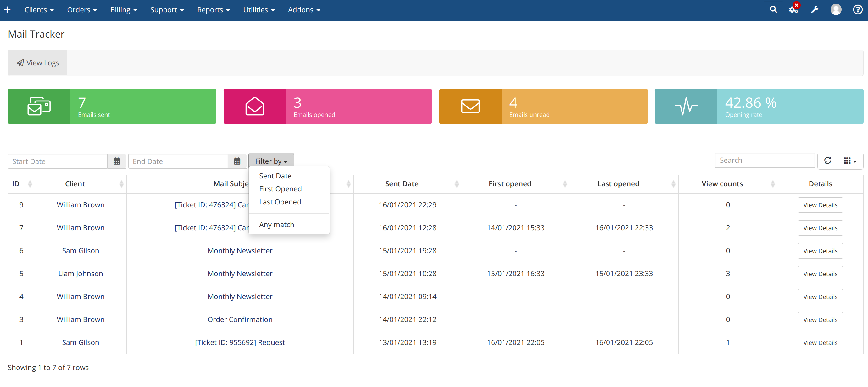Click the Start Date calendar icon

point(117,161)
